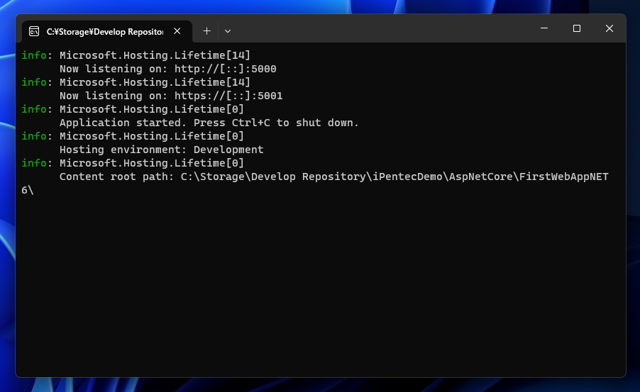Viewport: 640px width, 392px height.
Task: Click the terminal icon in the tab
Action: [34, 31]
